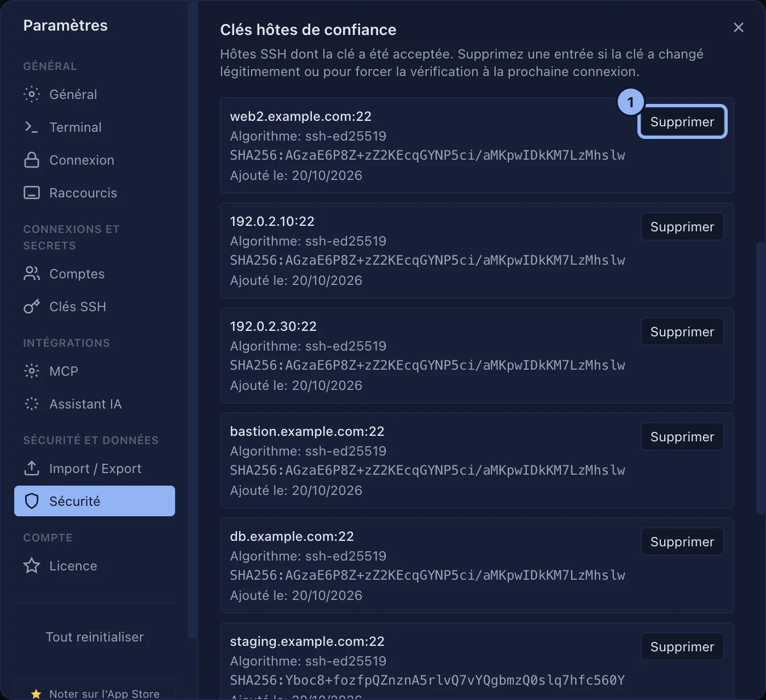Screen dimensions: 766x700
Task: Click the star icon beside Licence
Action: click(x=32, y=565)
